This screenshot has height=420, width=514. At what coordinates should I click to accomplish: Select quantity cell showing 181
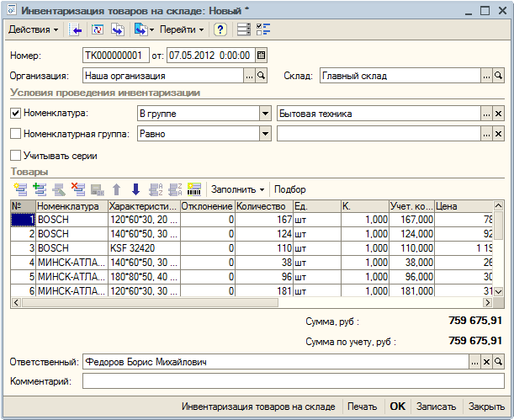264,291
